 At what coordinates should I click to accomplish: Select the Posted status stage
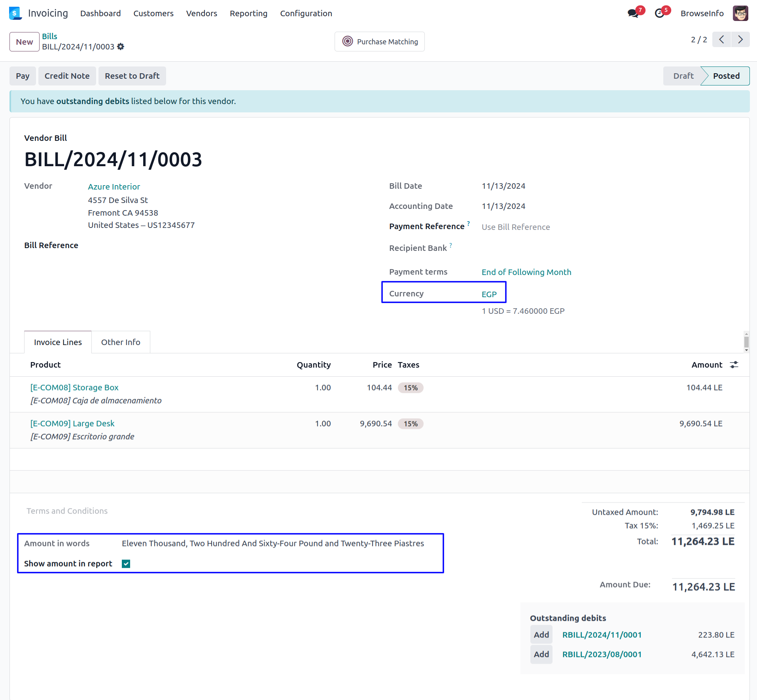[726, 76]
